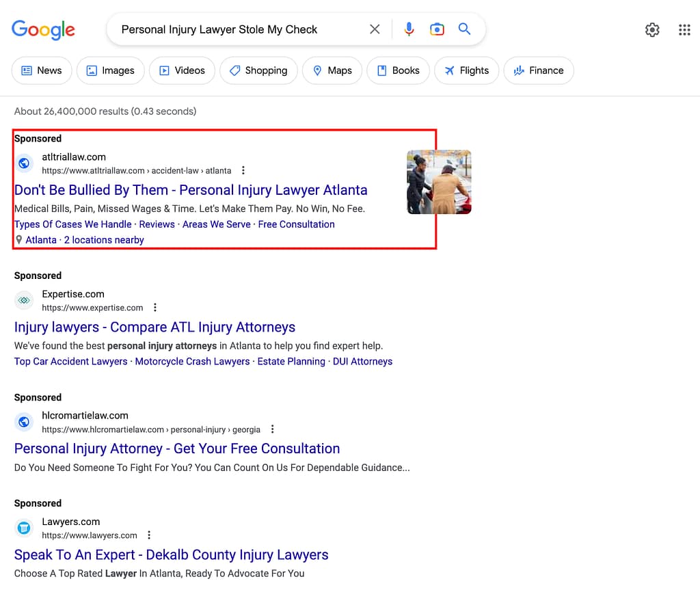Screen dimensions: 700x590
Task: Click the ad thumbnail photo of two people
Action: (x=439, y=182)
